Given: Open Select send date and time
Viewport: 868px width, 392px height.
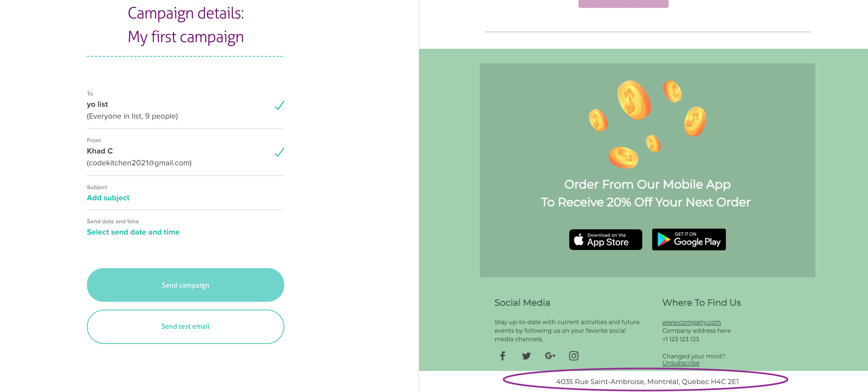Looking at the screenshot, I should pos(133,232).
